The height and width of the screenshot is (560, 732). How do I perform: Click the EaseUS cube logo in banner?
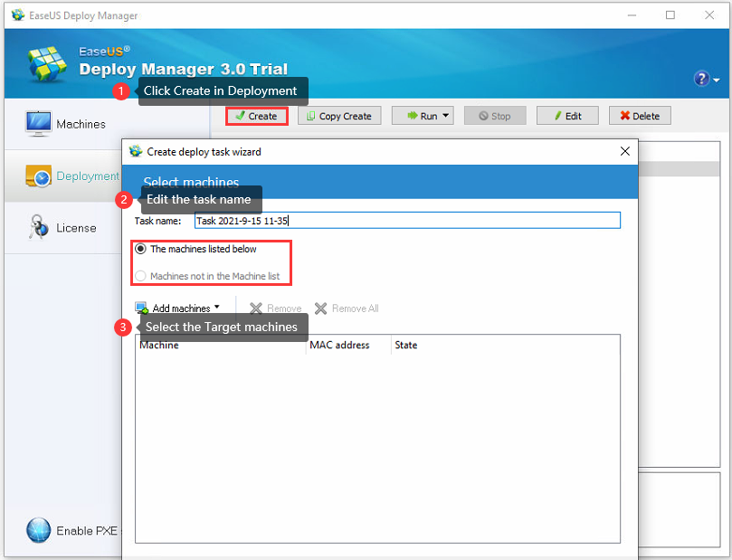coord(47,63)
